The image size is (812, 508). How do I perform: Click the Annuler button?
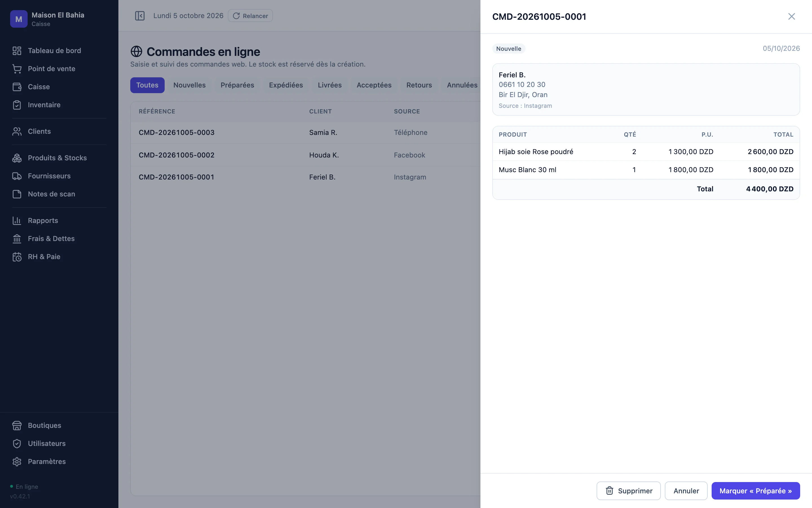[x=686, y=491]
